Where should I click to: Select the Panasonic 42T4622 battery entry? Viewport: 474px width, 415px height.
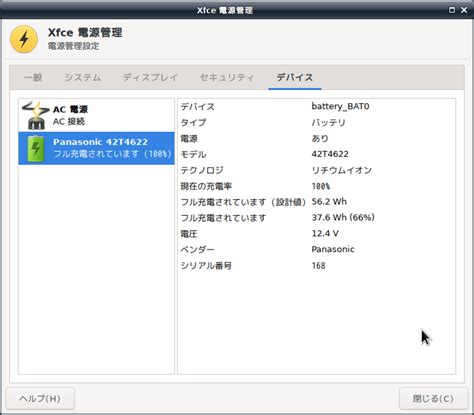coord(96,148)
